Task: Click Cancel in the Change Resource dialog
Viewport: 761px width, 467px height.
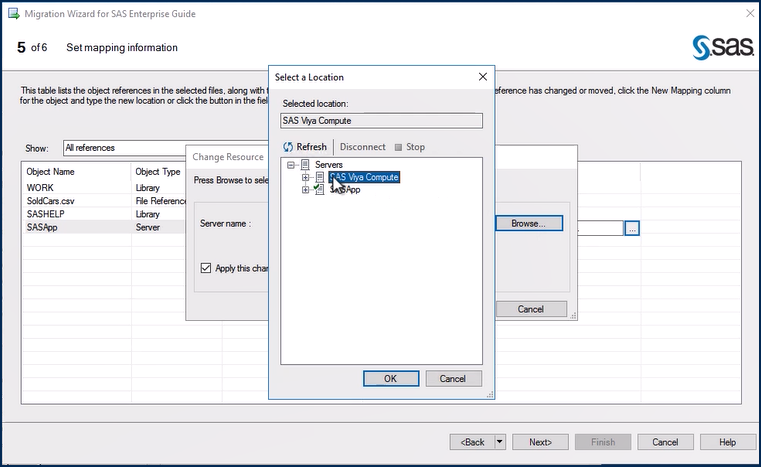Action: click(x=531, y=309)
